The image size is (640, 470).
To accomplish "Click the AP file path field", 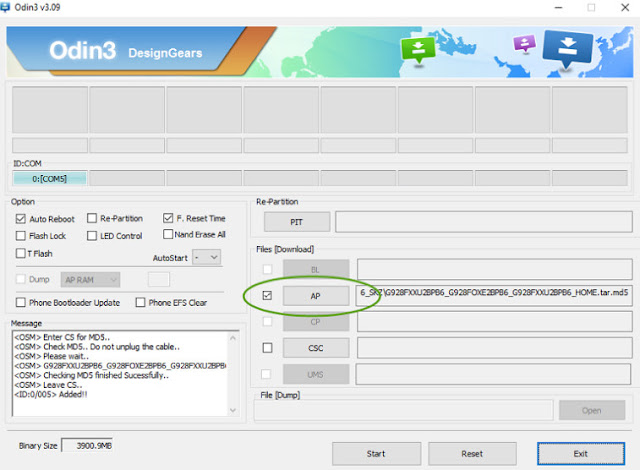I will [494, 296].
